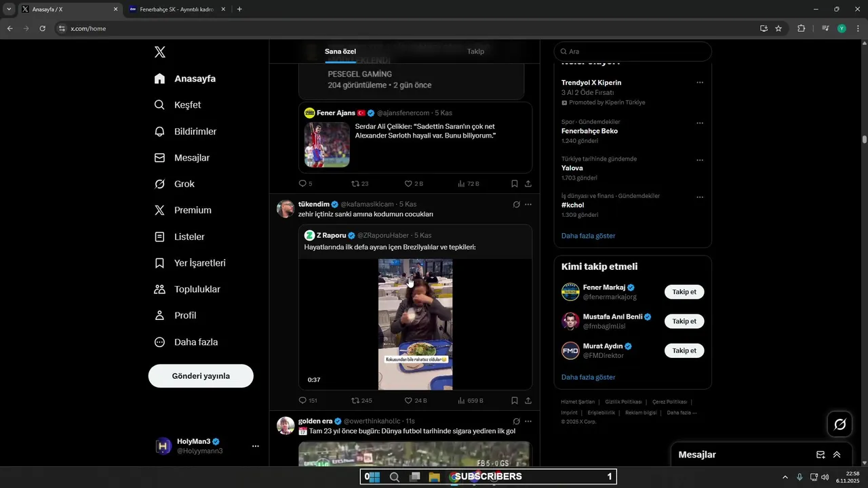
Task: Open account menu dots next to HolyMan3
Action: (x=256, y=446)
